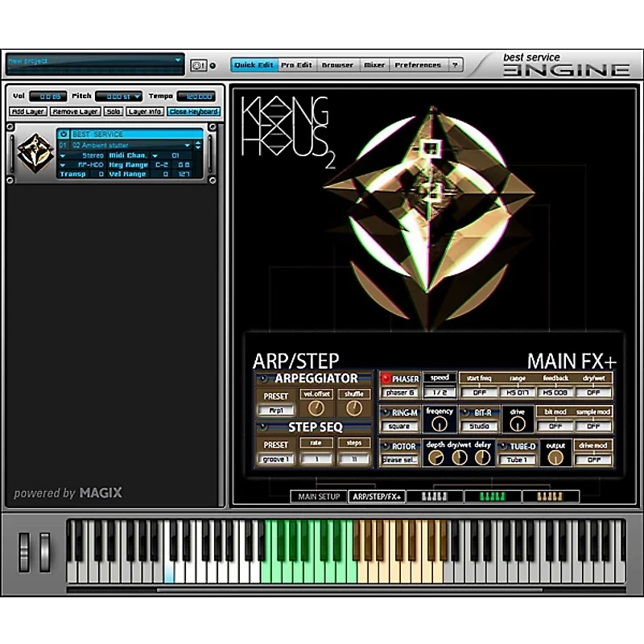Viewport: 644px width, 644px height.
Task: Click the instrument preset up/down arrows
Action: (x=197, y=145)
